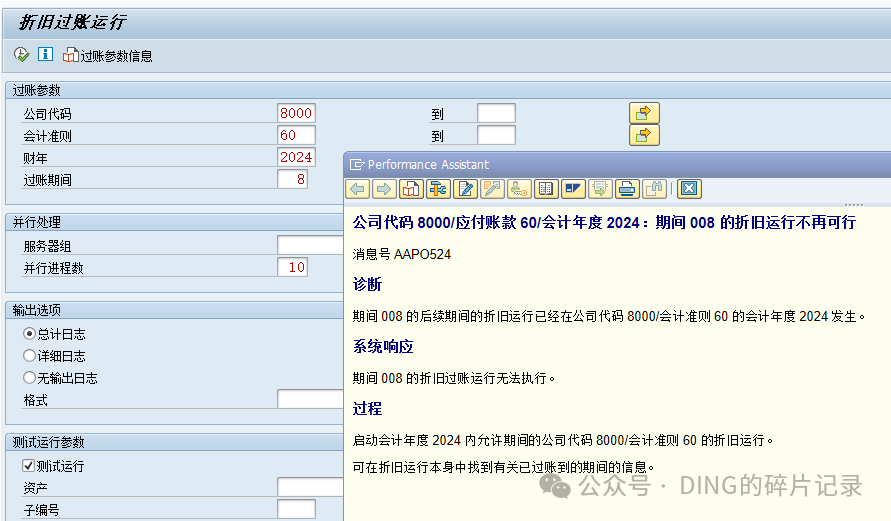Click the 公司代码 field with 8000
This screenshot has width=891, height=521.
(x=296, y=113)
